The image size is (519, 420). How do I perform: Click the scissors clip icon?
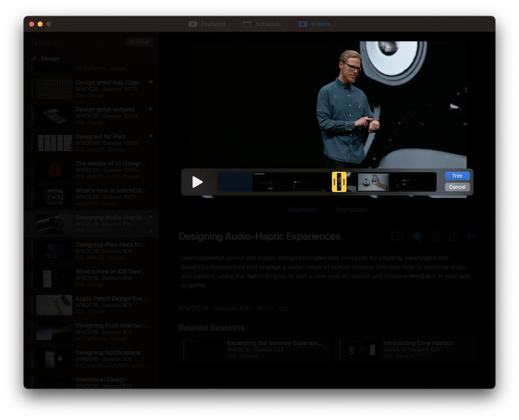(x=471, y=236)
